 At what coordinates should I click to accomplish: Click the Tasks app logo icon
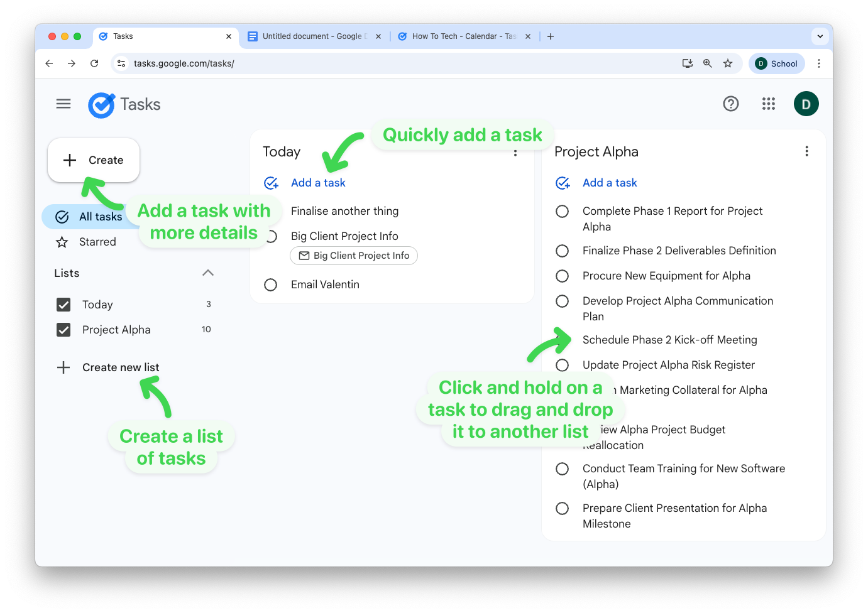click(x=101, y=104)
